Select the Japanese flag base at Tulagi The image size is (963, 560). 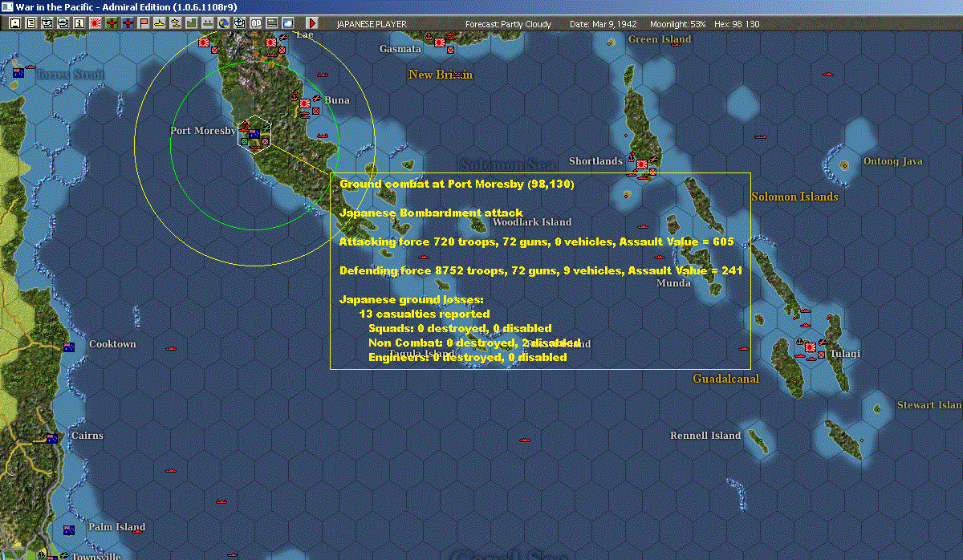pyautogui.click(x=811, y=348)
